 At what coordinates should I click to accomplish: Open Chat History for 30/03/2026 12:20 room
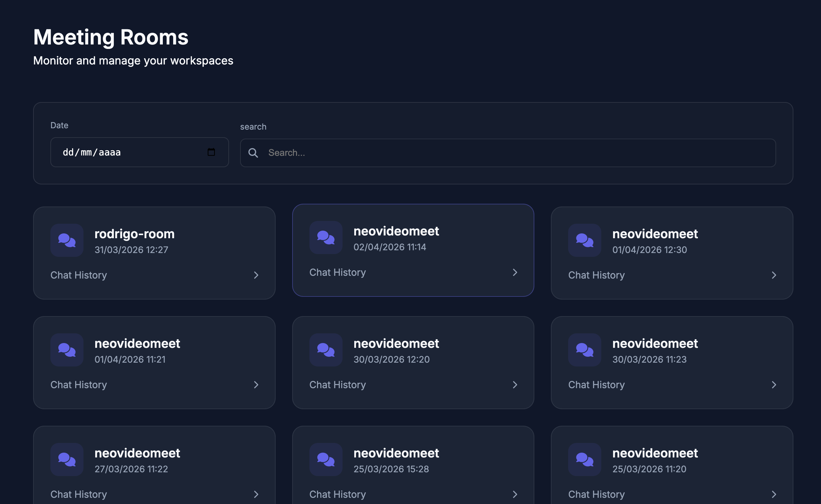pyautogui.click(x=338, y=385)
